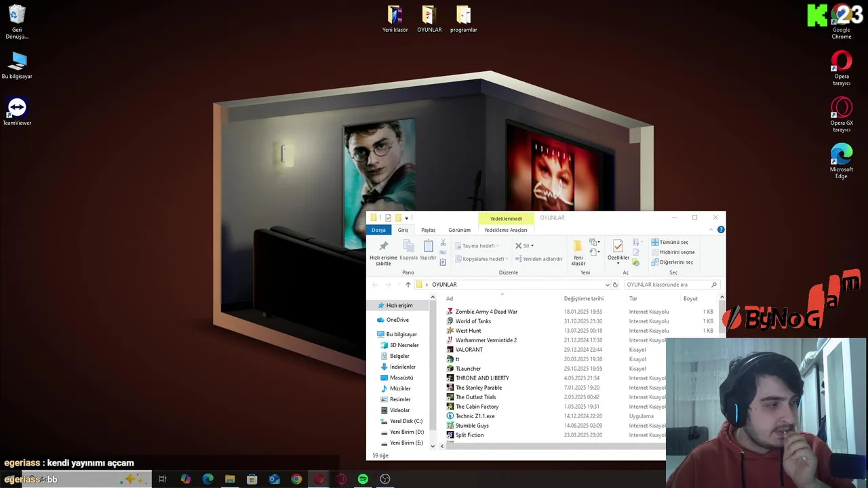Click Tümünü seç in the ribbon

(x=669, y=242)
